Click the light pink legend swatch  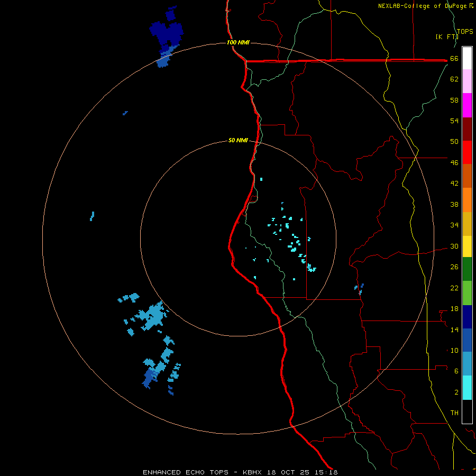click(467, 81)
